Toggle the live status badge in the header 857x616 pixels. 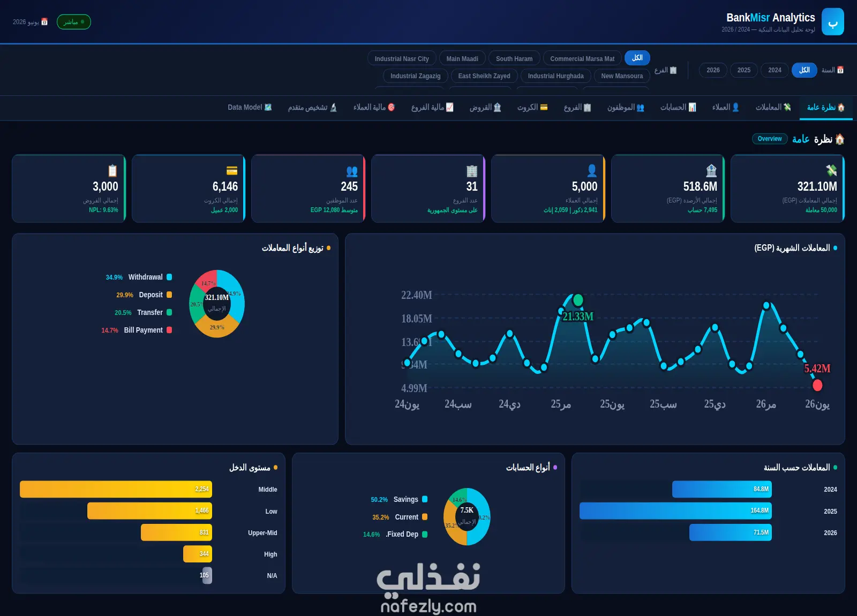74,22
